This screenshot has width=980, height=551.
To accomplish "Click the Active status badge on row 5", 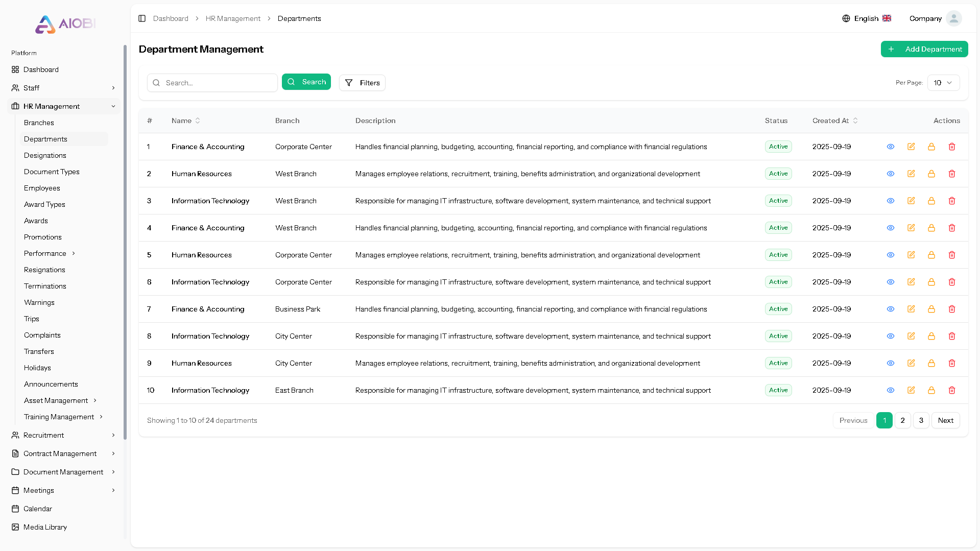I will [x=778, y=254].
